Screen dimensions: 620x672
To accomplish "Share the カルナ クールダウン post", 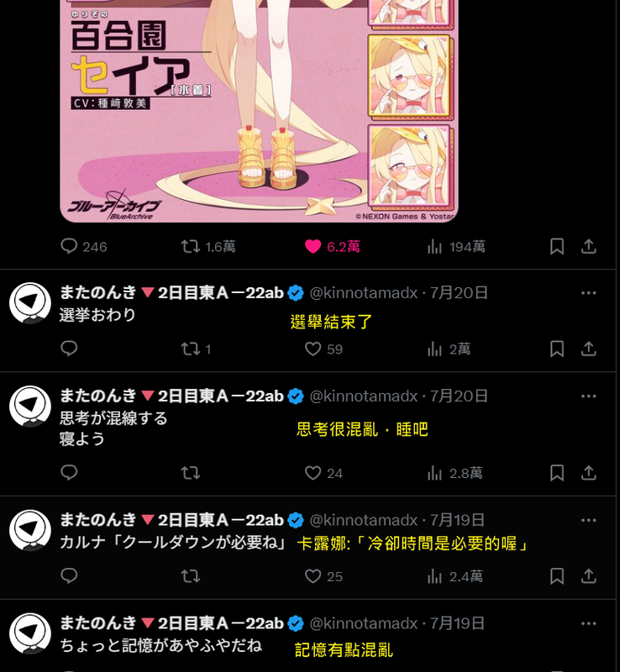I will (589, 576).
